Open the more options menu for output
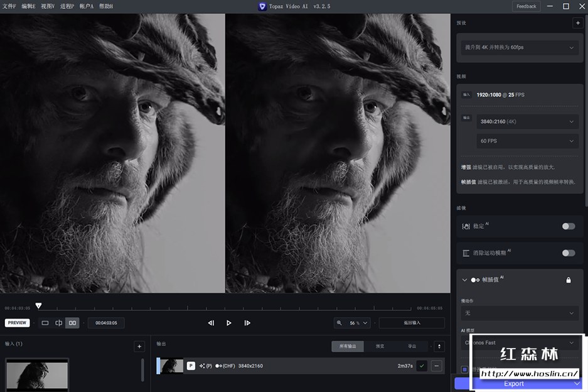Viewport: 588px width, 392px height. click(437, 366)
